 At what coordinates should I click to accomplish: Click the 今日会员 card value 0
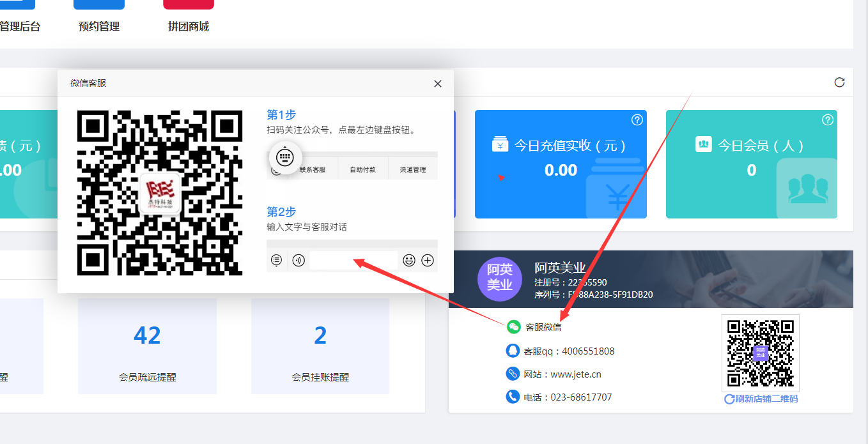752,170
